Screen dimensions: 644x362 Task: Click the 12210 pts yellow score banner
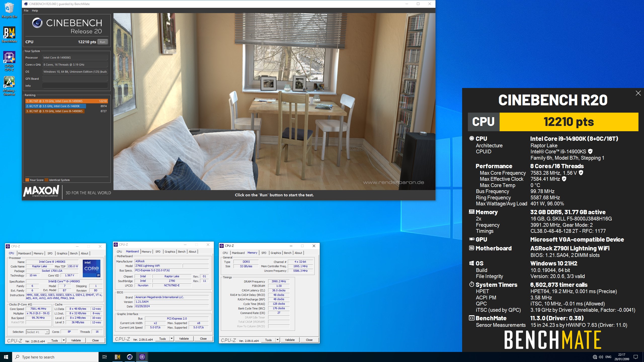click(569, 122)
